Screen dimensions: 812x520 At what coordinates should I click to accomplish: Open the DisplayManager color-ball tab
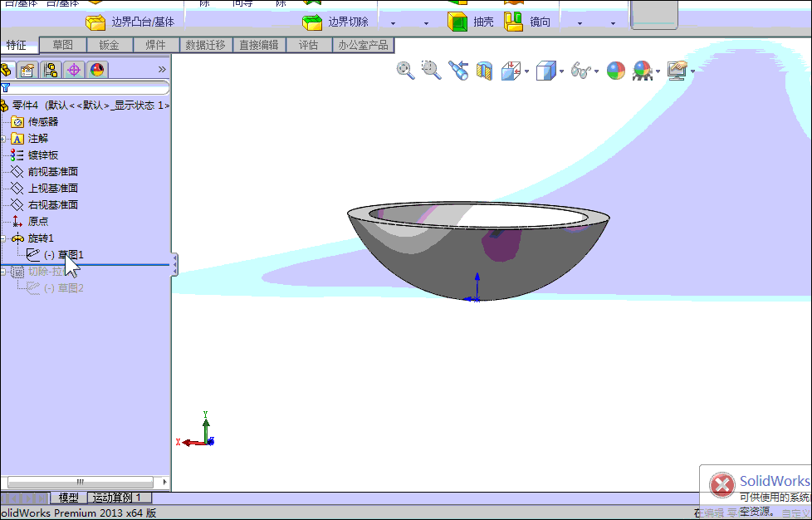(x=97, y=70)
